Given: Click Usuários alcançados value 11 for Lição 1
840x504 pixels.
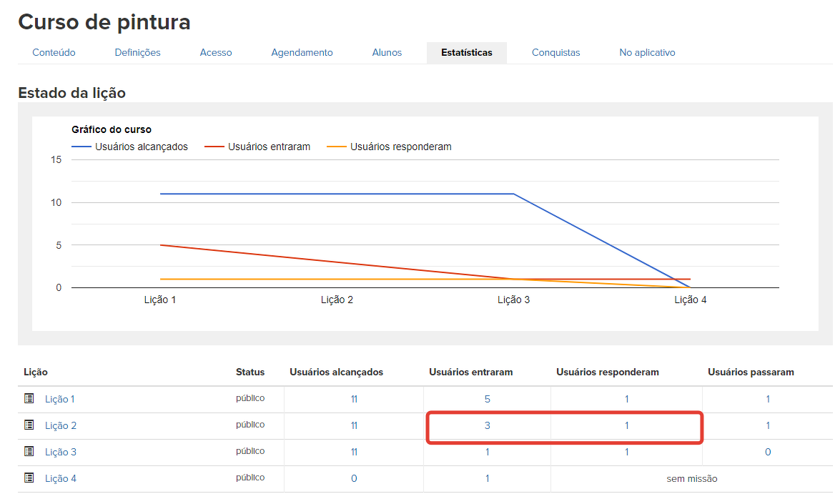Looking at the screenshot, I should pyautogui.click(x=354, y=399).
